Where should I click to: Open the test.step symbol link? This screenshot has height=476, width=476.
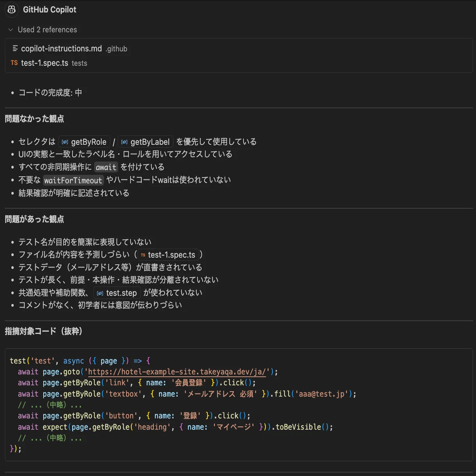click(x=117, y=293)
